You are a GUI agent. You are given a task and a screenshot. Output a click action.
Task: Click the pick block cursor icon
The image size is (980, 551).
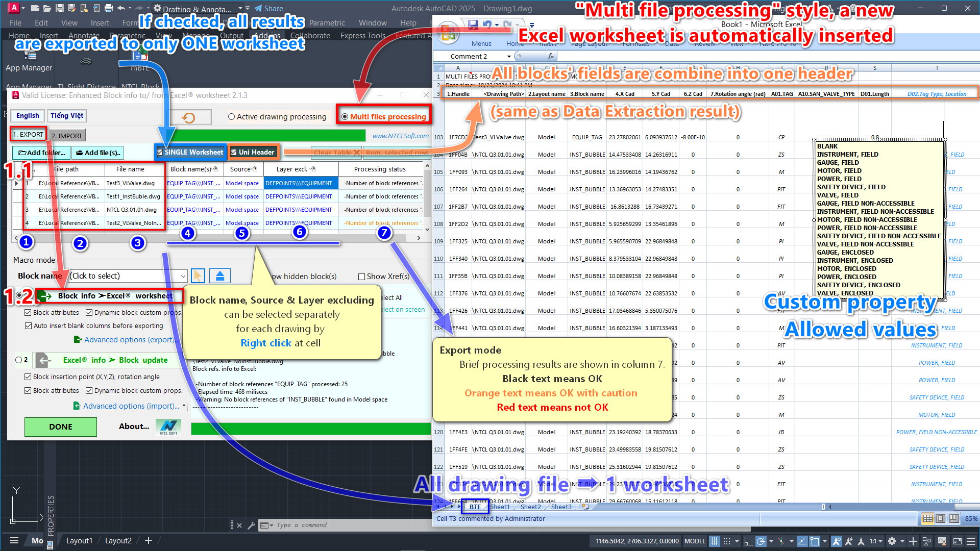click(x=198, y=276)
